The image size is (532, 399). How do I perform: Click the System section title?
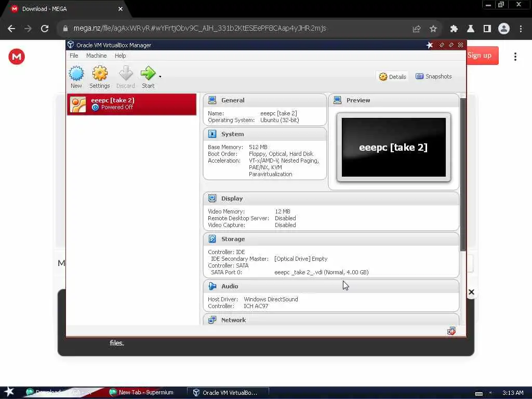(232, 134)
